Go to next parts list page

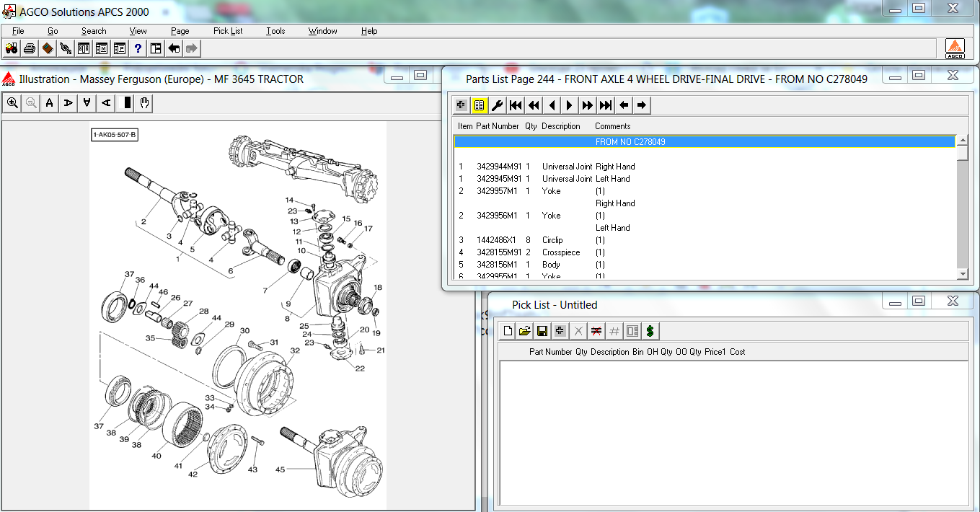(570, 105)
